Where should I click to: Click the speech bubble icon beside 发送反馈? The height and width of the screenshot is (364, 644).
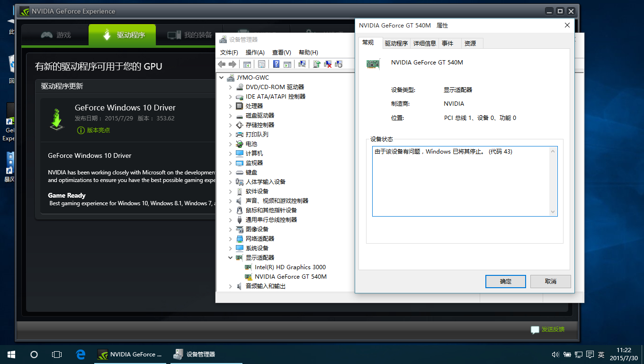(535, 330)
